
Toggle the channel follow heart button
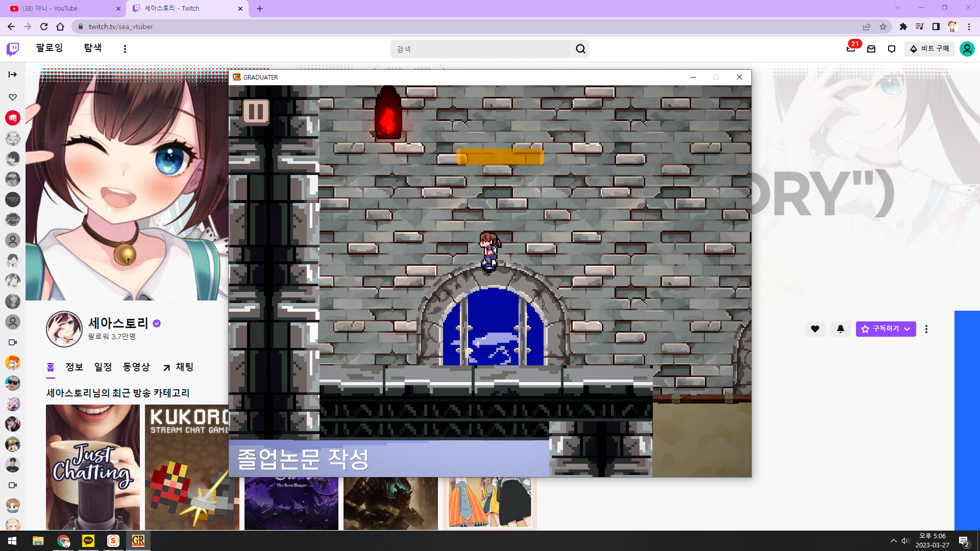[815, 329]
